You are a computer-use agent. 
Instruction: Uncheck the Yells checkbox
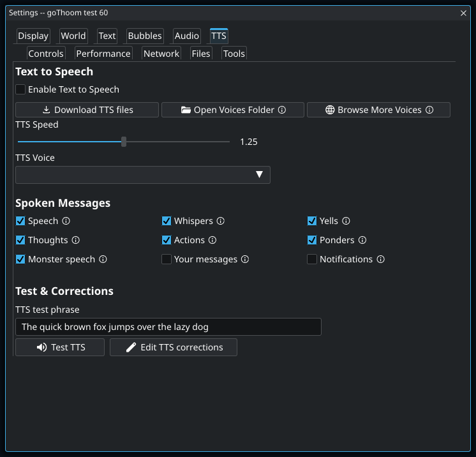(x=312, y=221)
